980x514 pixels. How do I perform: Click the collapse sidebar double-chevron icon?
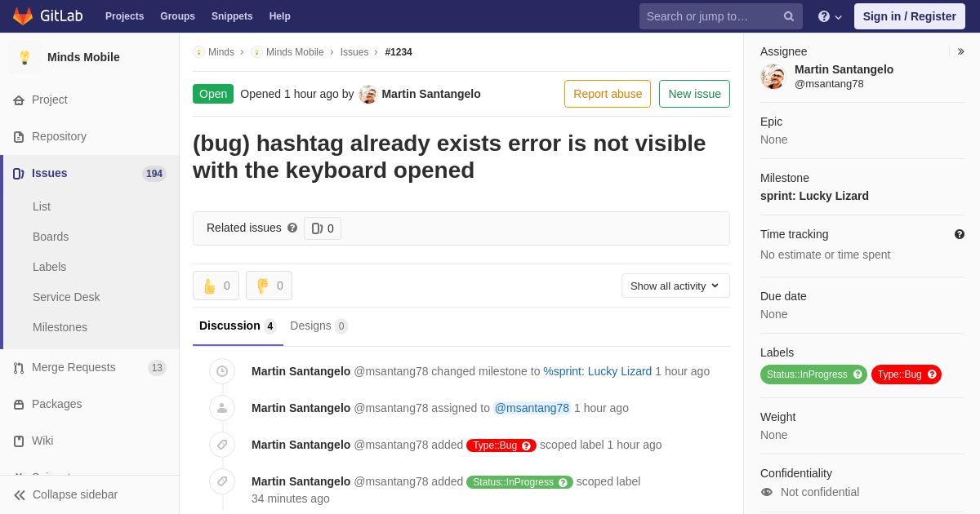point(20,495)
